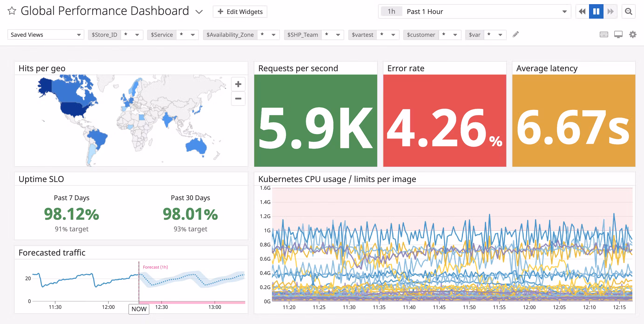Screen dimensions: 644x324
Task: Open dashboard settings gear
Action: pyautogui.click(x=633, y=34)
